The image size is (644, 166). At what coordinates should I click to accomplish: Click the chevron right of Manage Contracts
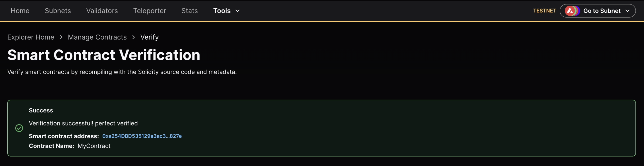point(133,37)
